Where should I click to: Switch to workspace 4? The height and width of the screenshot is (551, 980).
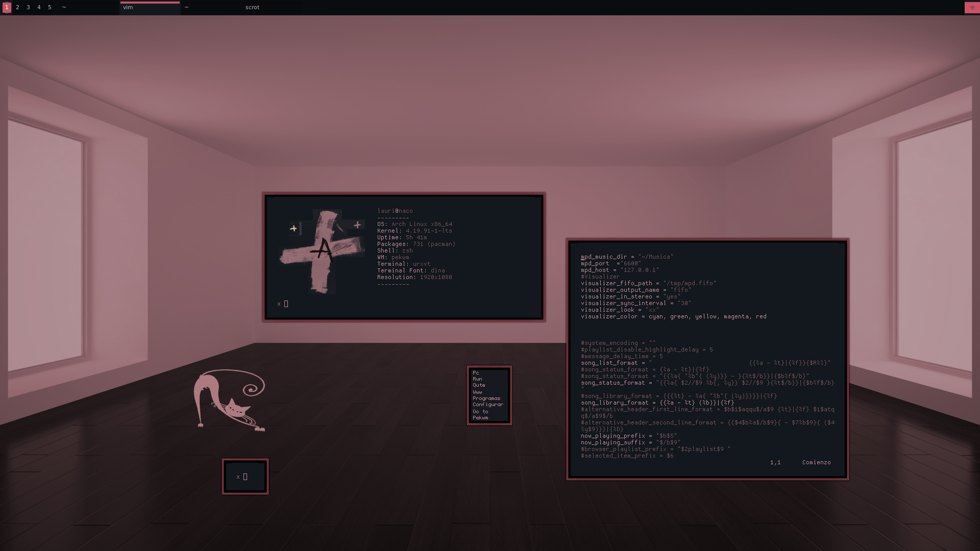(x=39, y=8)
